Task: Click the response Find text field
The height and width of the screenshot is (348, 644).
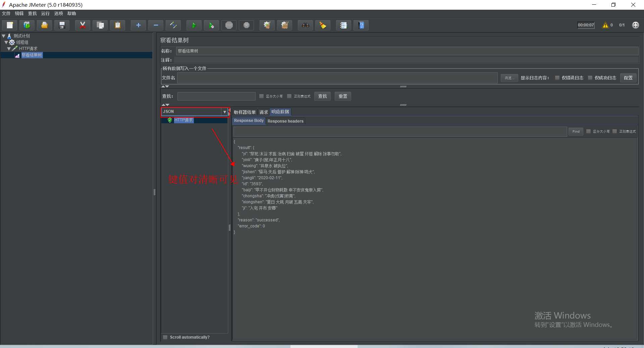Action: click(x=400, y=131)
